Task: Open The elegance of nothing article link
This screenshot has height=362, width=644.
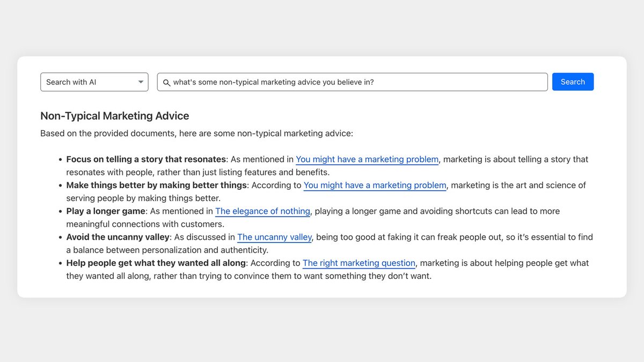Action: pos(262,211)
